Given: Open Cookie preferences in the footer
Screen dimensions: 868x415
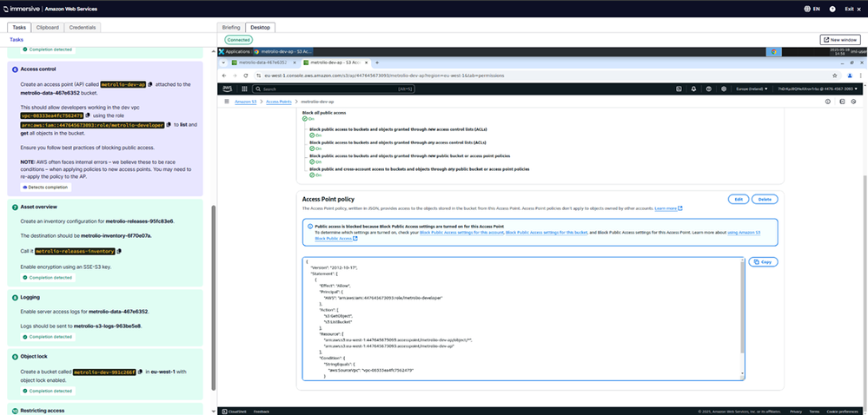Looking at the screenshot, I should coord(842,412).
